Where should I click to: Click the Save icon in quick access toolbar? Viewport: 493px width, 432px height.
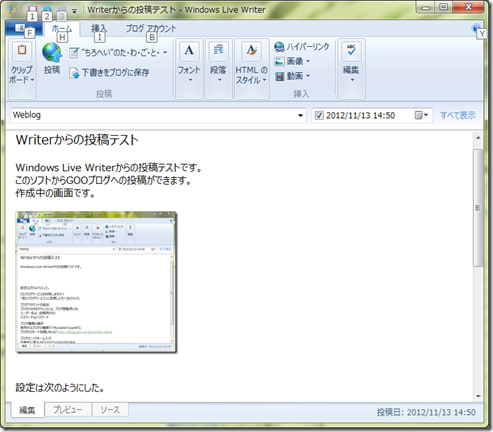[33, 10]
